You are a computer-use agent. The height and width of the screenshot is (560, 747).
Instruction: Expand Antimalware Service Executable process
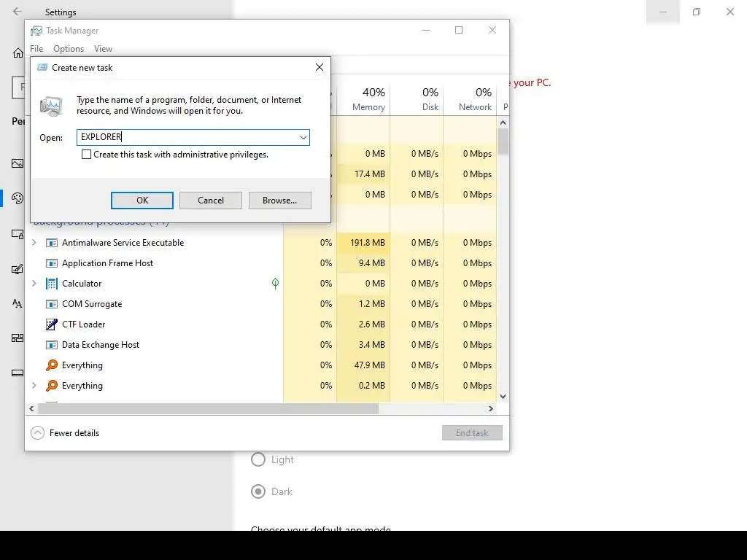34,243
